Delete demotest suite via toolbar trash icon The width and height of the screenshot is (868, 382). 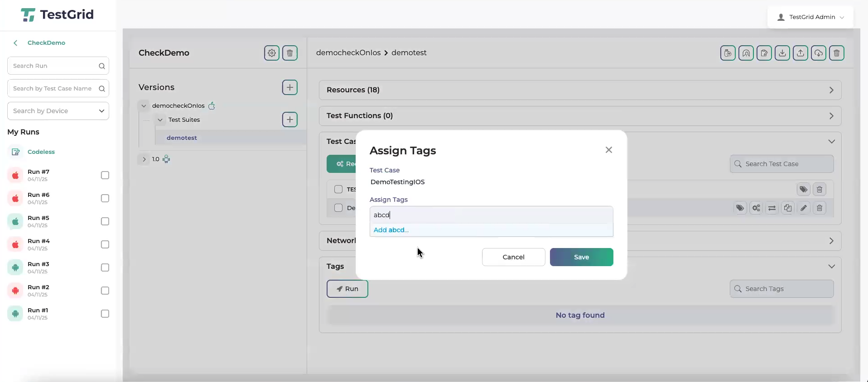pos(837,53)
